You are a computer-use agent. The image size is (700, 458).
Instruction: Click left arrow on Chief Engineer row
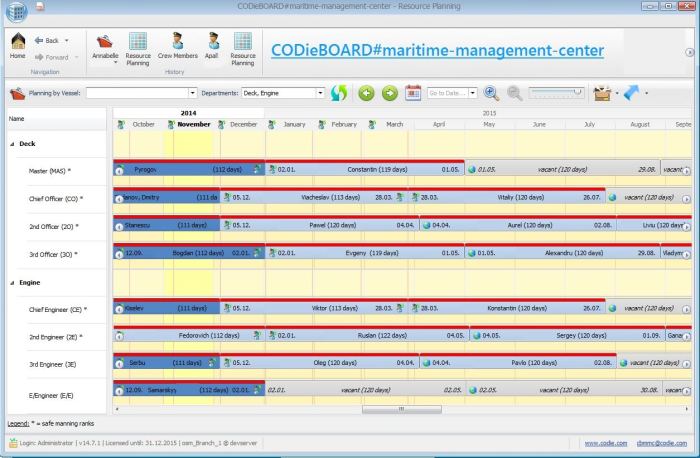[119, 309]
